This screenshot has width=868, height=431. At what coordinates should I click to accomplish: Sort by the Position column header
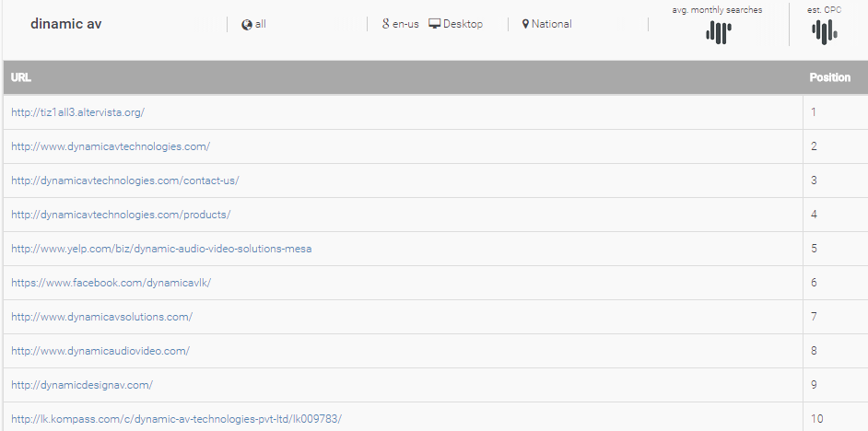click(x=830, y=77)
